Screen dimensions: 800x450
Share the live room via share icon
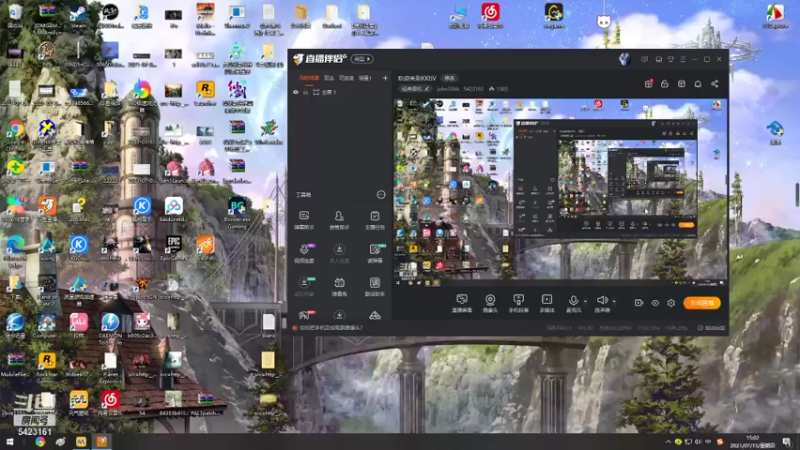point(715,84)
